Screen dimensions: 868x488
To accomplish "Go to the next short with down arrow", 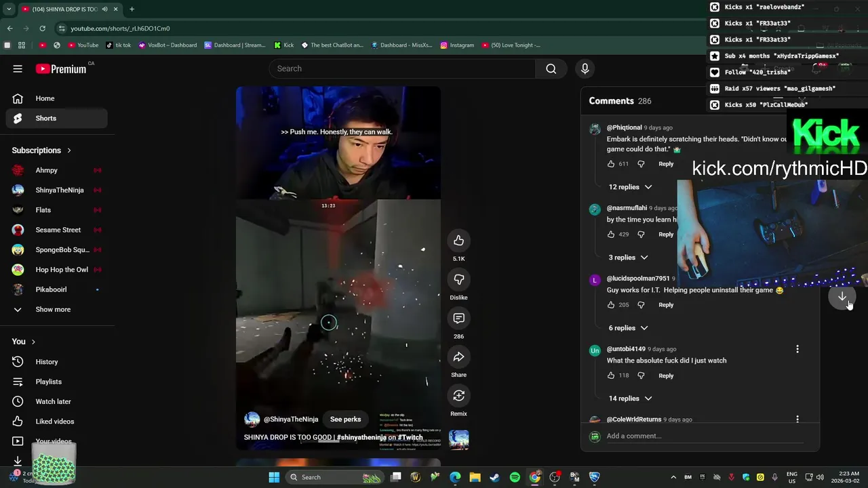I will pyautogui.click(x=842, y=297).
